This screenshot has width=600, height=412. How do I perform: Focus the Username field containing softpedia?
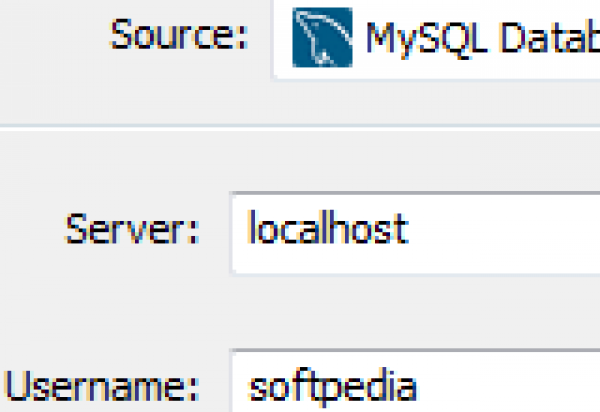pyautogui.click(x=415, y=381)
